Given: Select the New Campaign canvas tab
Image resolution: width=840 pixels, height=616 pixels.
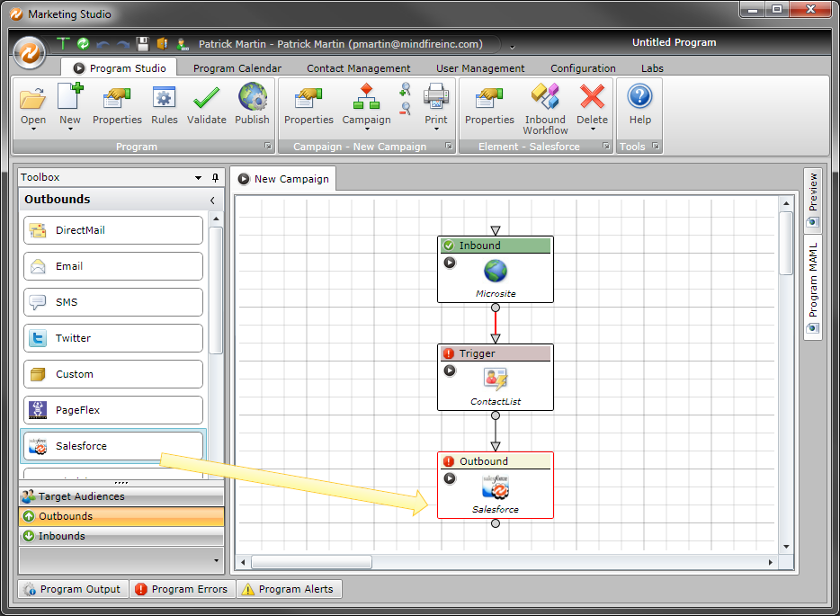Looking at the screenshot, I should [x=283, y=179].
